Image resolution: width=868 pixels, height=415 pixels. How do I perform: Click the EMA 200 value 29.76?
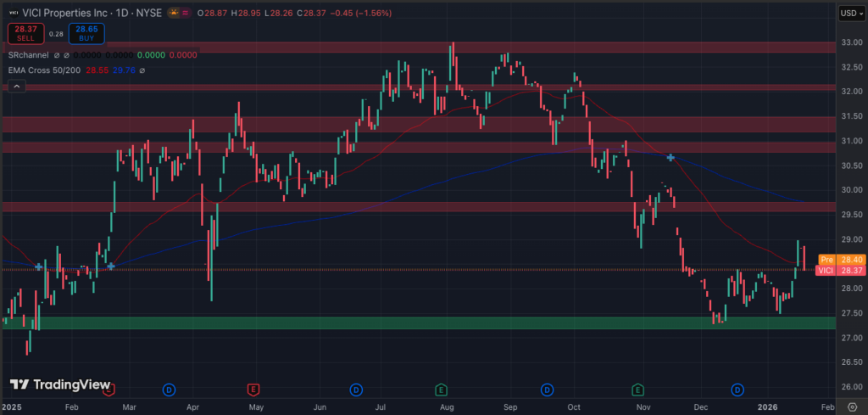coord(125,70)
